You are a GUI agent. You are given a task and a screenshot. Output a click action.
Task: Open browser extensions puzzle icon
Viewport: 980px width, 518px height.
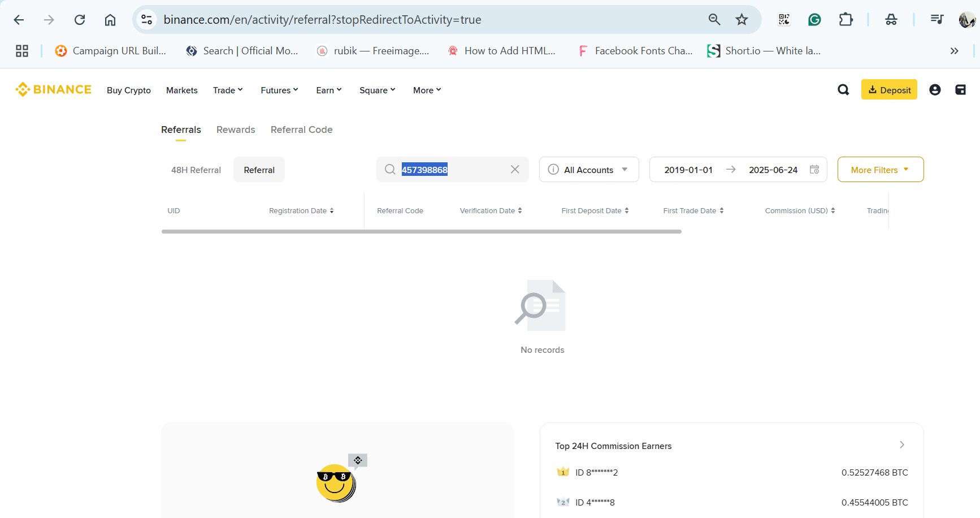point(845,20)
